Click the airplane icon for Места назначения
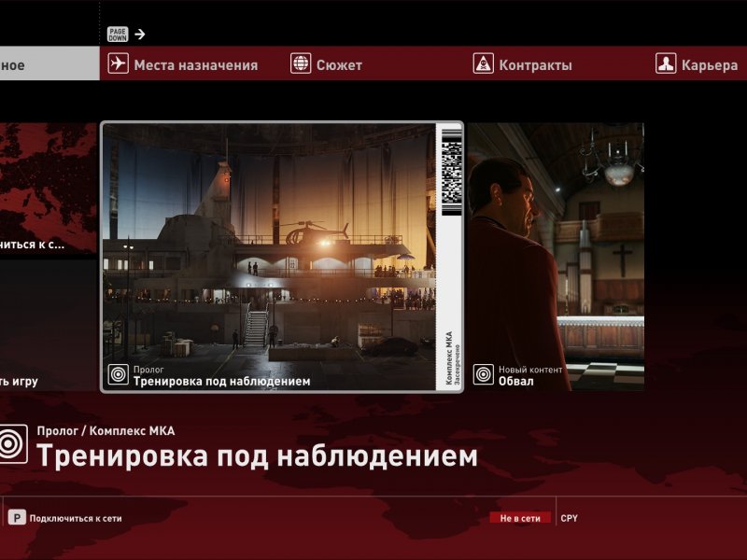The height and width of the screenshot is (560, 747). coord(118,63)
